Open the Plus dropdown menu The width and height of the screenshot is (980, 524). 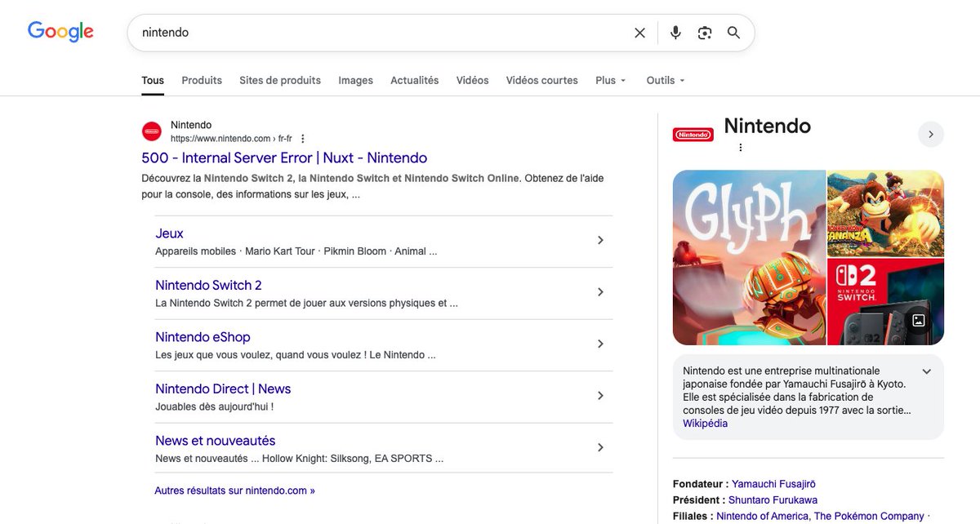click(611, 80)
